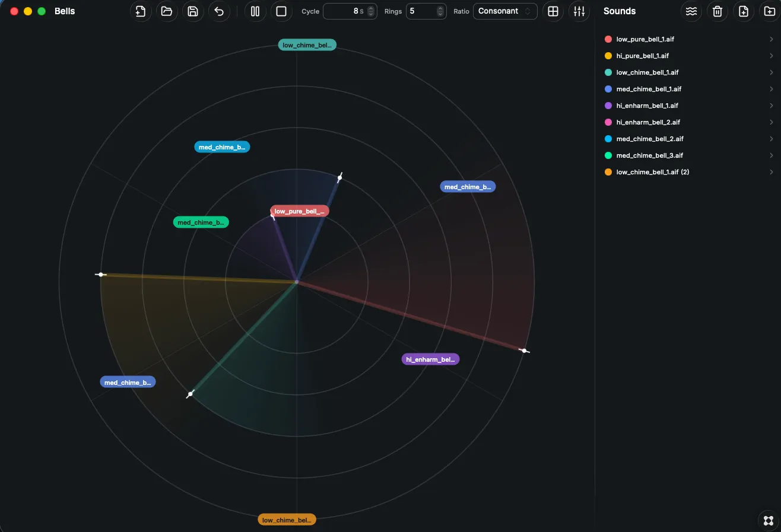This screenshot has height=532, width=781.
Task: Stop playback with the square button
Action: pyautogui.click(x=281, y=11)
